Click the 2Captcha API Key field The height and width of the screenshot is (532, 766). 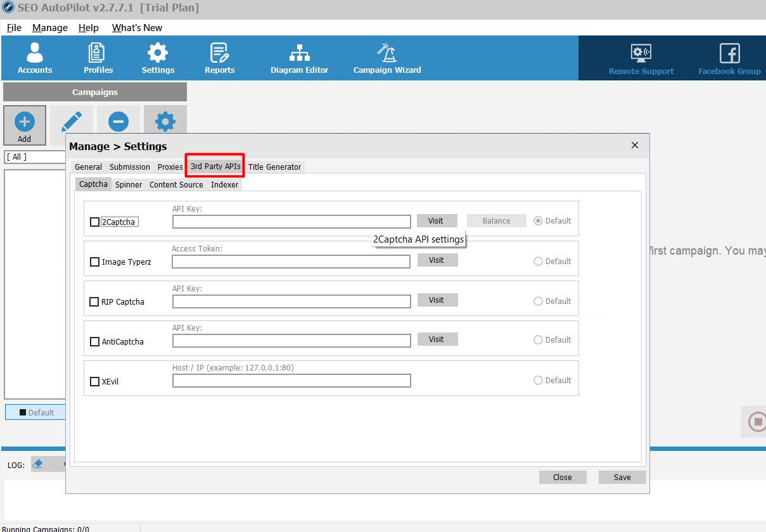pos(291,222)
